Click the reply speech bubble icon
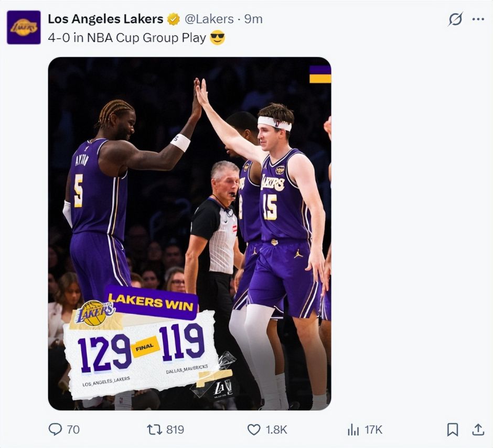This screenshot has width=493, height=448. tap(55, 430)
